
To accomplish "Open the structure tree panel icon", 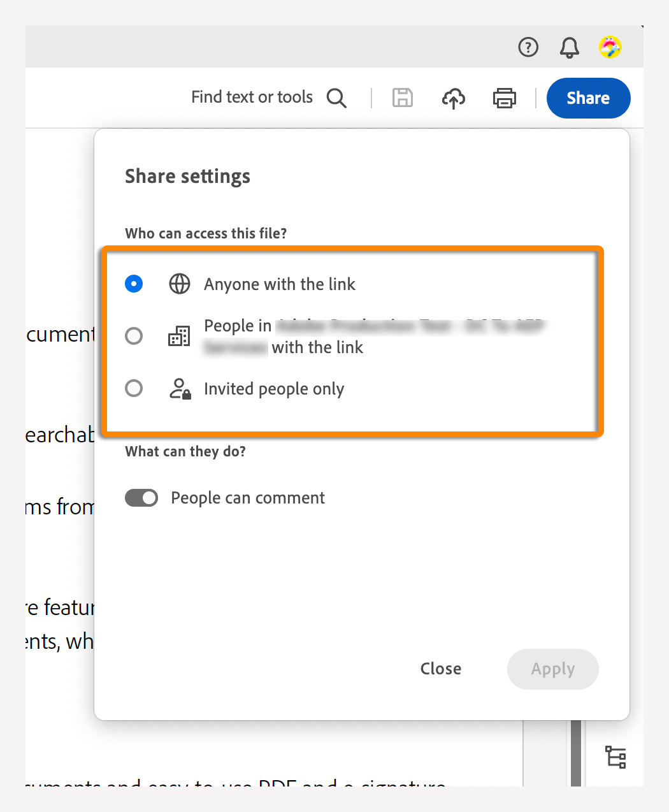I will 615,757.
